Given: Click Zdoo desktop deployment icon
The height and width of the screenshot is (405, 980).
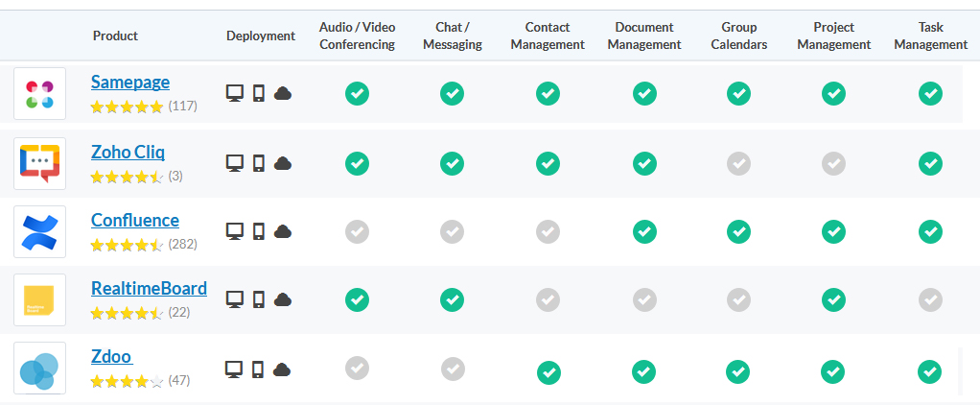Looking at the screenshot, I should pos(234,369).
